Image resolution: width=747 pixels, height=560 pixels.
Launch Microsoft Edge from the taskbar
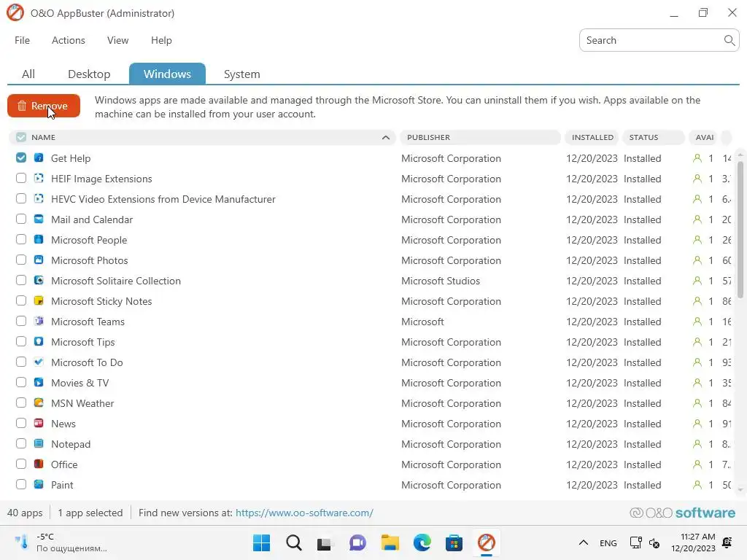[422, 542]
